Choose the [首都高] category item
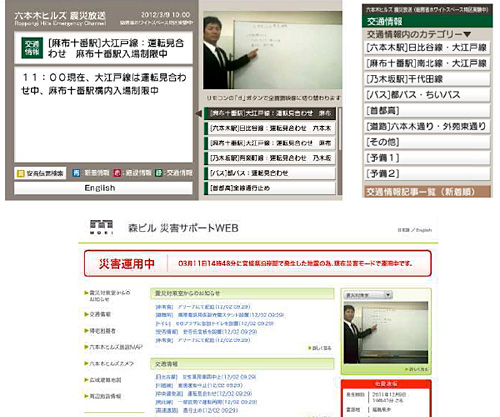500x417 pixels. point(427,111)
